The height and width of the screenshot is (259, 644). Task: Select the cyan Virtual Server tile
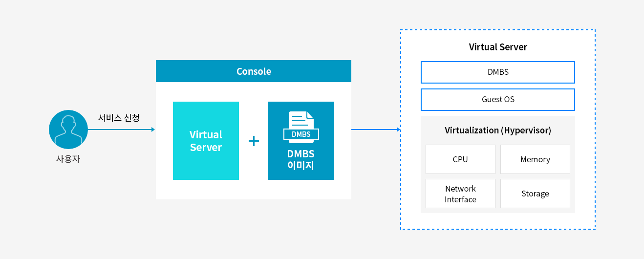[206, 141]
